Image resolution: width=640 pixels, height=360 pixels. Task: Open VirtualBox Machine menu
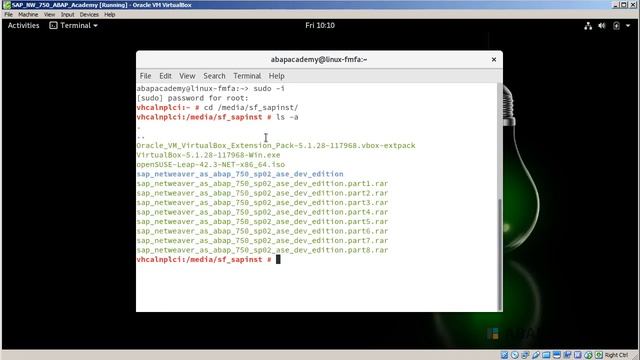coord(28,15)
